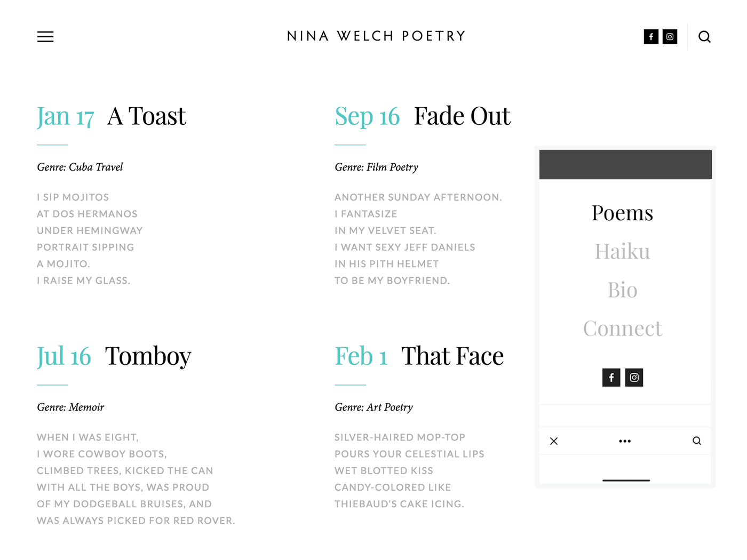Click the Instagram icon in mobile menu

(x=634, y=378)
